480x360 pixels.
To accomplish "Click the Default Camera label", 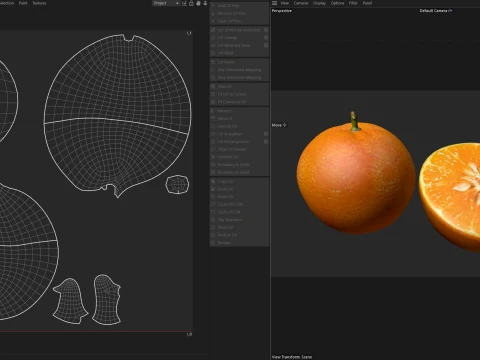I will click(x=436, y=11).
